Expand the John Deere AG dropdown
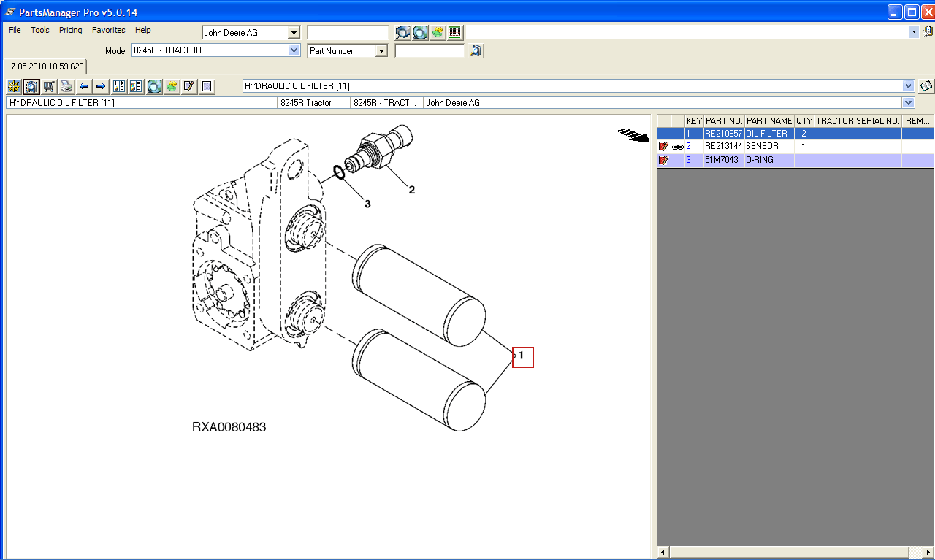This screenshot has height=560, width=935. (x=294, y=33)
